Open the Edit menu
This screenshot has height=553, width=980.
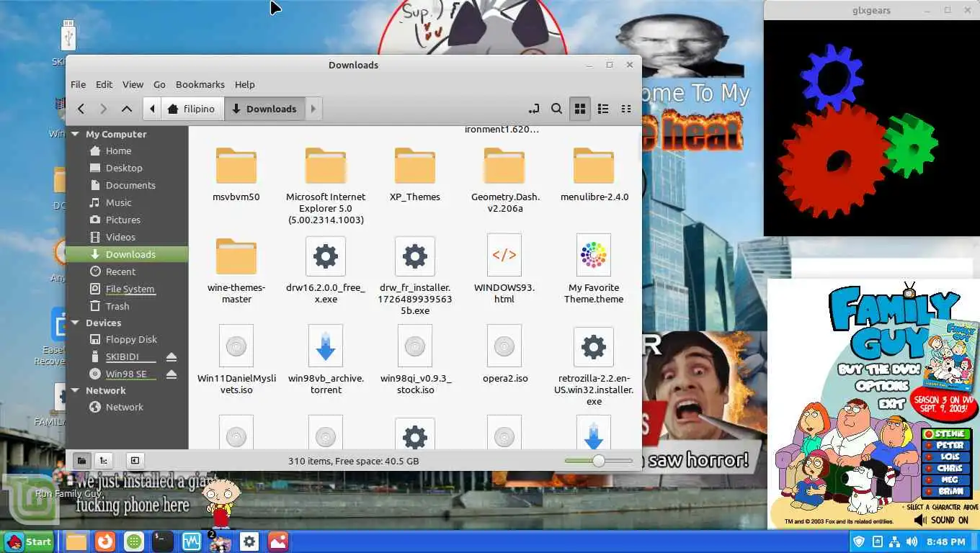104,84
